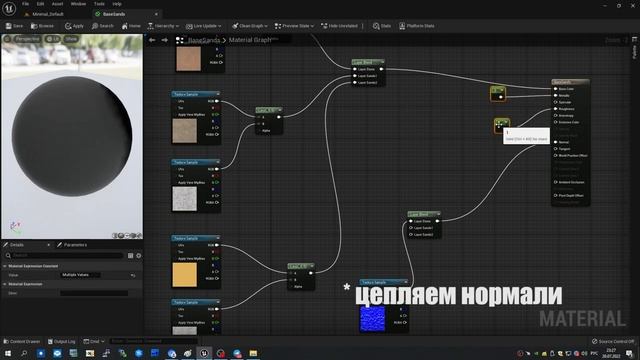Screen dimensions: 640x360
Task: Toggle Details property matrix grid view icon
Action: pyautogui.click(x=131, y=256)
